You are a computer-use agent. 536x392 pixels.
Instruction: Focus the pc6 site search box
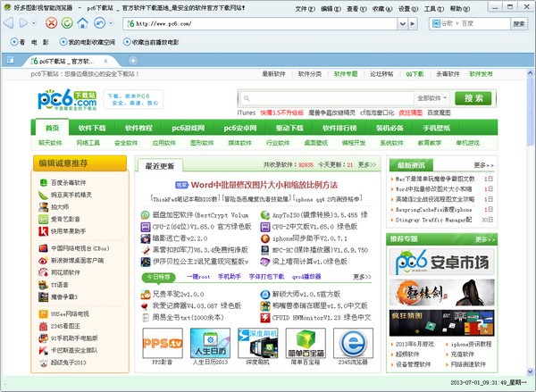click(x=327, y=98)
